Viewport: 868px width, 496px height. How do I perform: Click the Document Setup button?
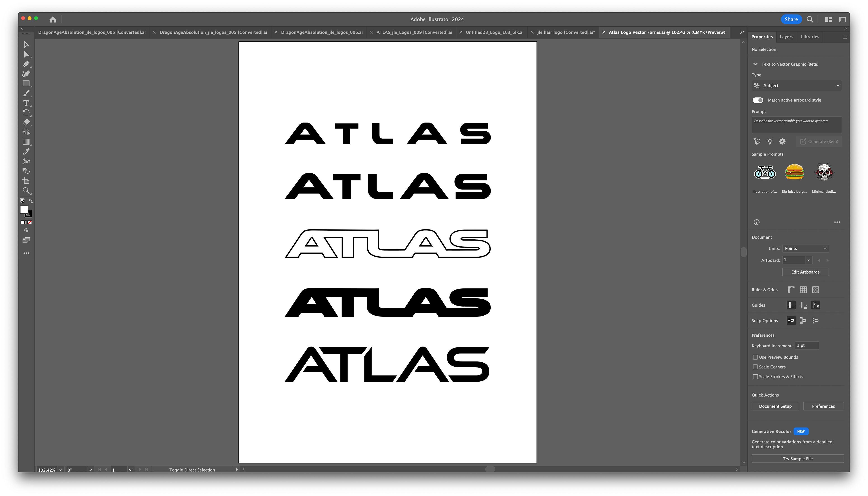tap(775, 406)
